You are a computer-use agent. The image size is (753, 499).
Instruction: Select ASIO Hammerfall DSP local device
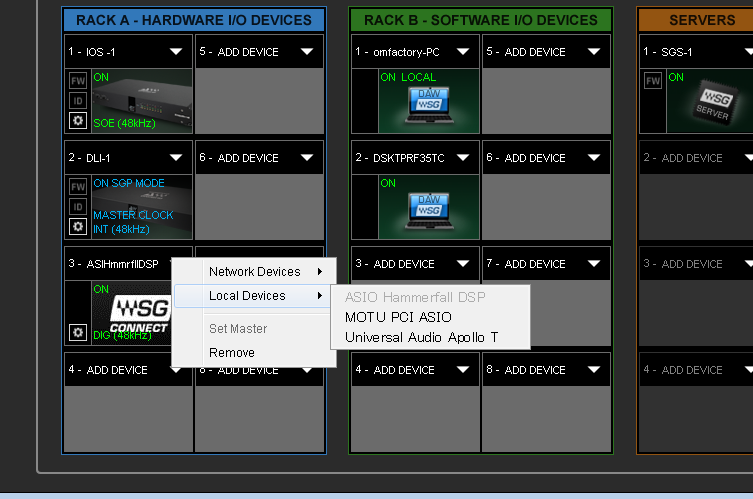pyautogui.click(x=415, y=297)
